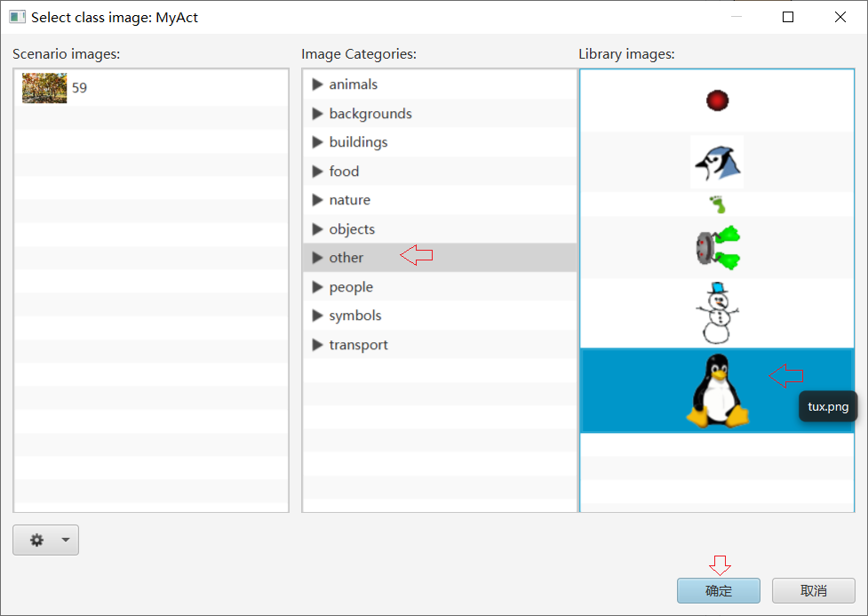Open the gear settings dropdown button
This screenshot has height=616, width=868.
point(45,540)
